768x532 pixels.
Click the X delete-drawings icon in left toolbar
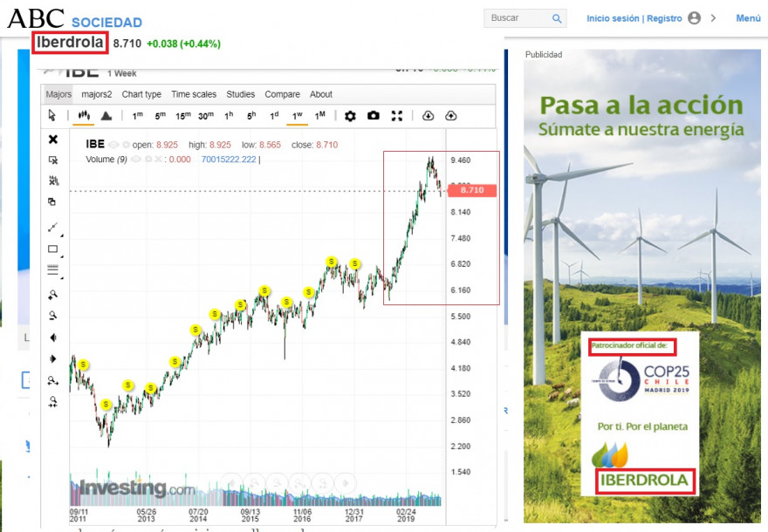(x=53, y=140)
